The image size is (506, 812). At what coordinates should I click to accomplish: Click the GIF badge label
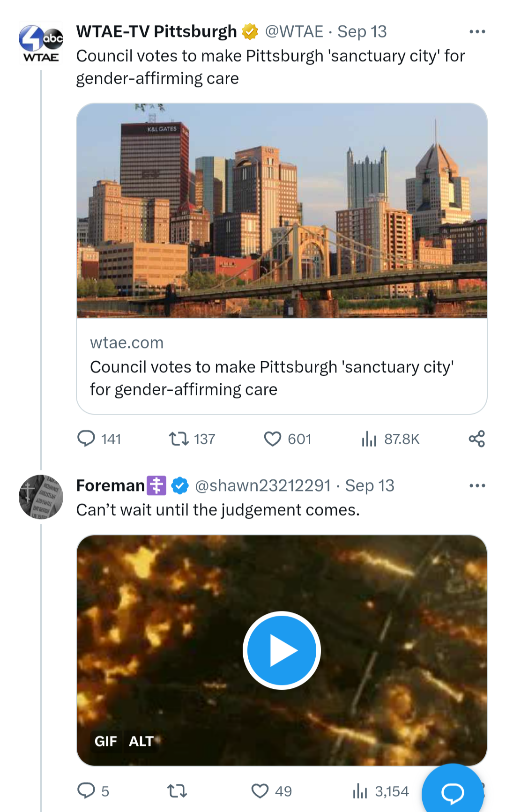point(105,741)
